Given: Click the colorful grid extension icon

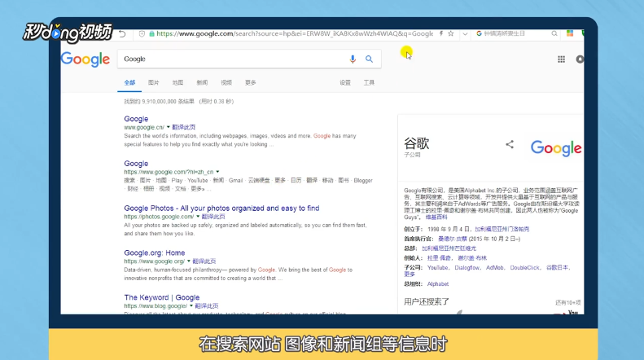Looking at the screenshot, I should click(570, 33).
